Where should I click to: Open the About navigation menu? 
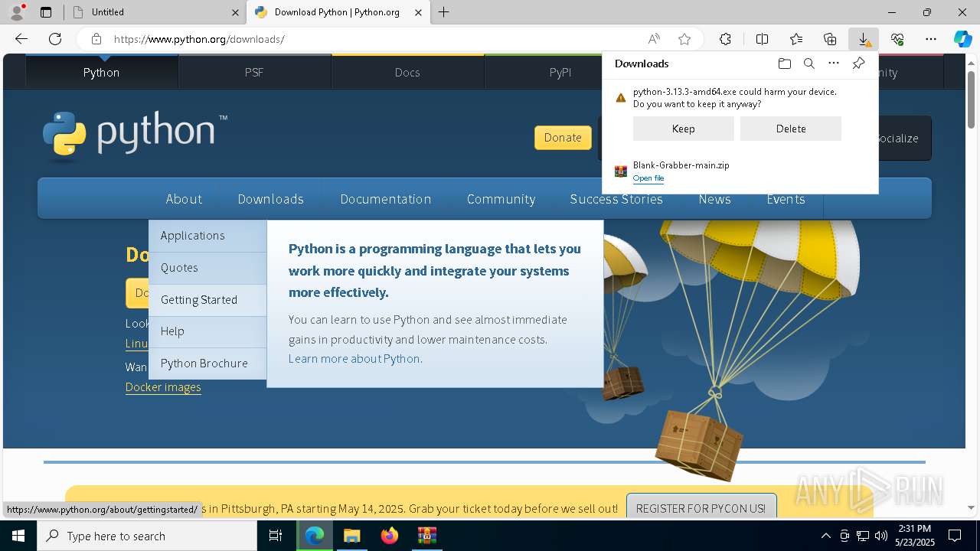click(184, 199)
